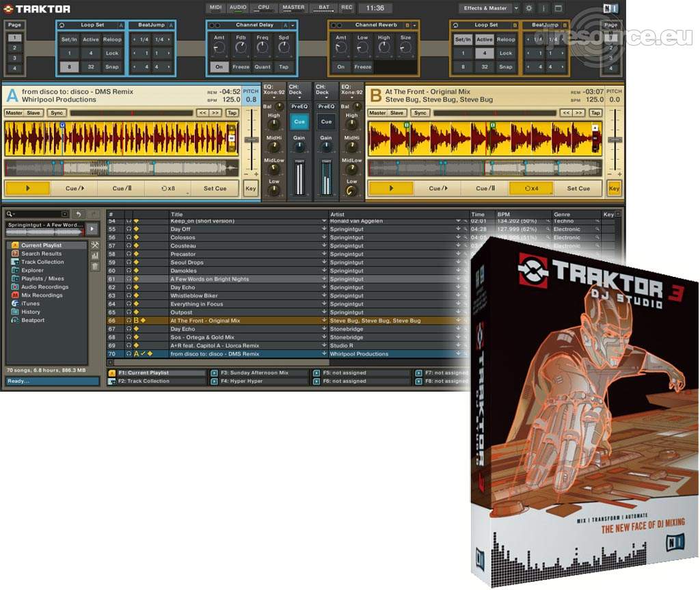Screen dimensions: 700x590
Task: Click the trash bin icon in browser
Action: point(95,266)
